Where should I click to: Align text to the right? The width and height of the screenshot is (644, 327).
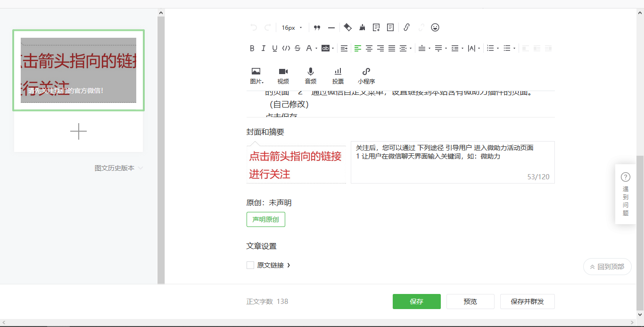coord(380,48)
